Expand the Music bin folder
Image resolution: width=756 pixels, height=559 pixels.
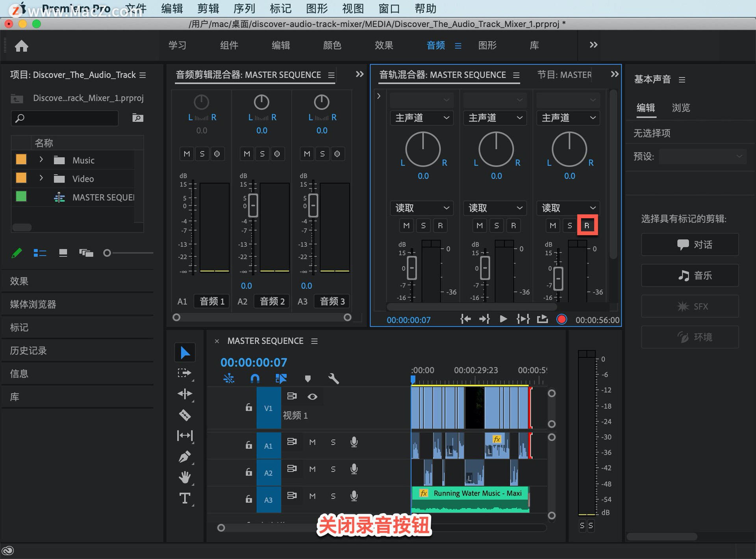tap(41, 160)
